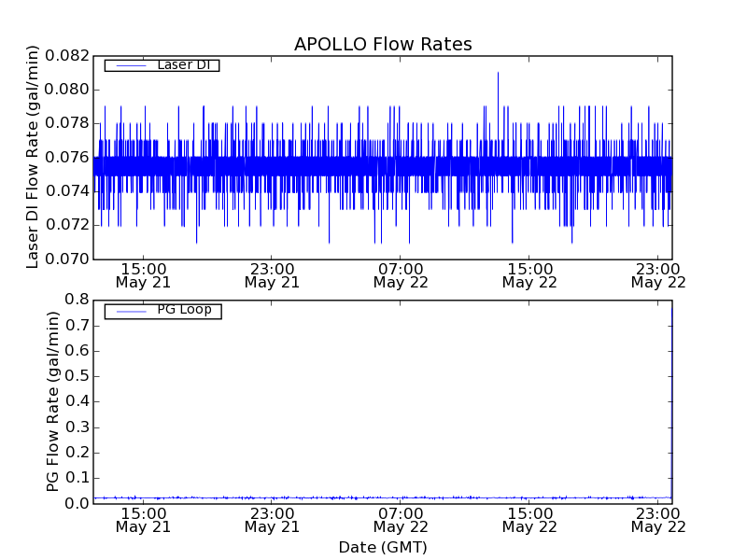Click the highest spike in the Laser DI plot
This screenshot has height=560, width=747.
click(x=498, y=75)
